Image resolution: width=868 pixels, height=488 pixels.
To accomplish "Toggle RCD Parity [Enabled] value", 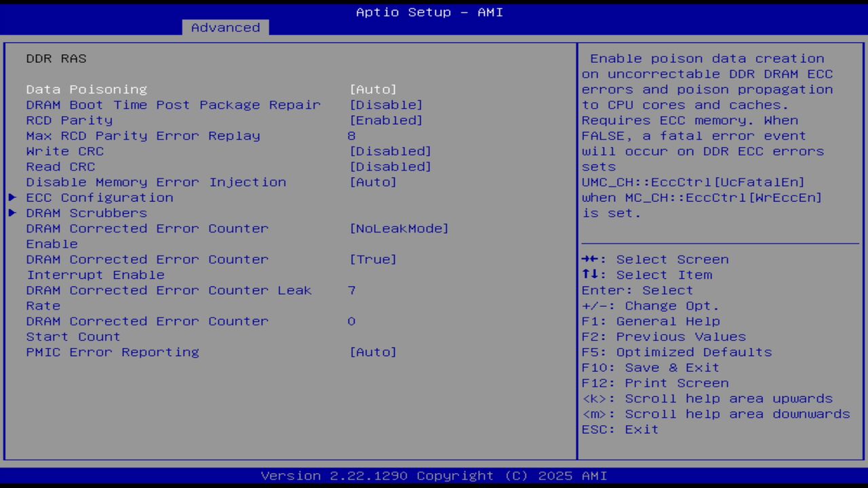I will [x=386, y=121].
